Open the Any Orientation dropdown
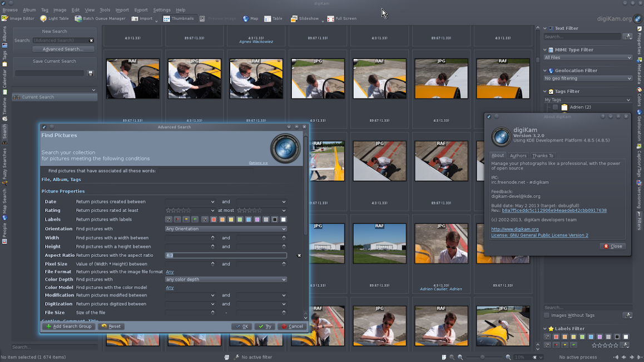This screenshot has width=644, height=362. 226,229
